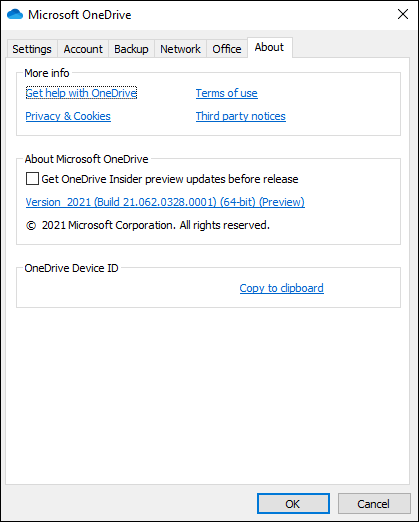Select the About tab
Screen dimensions: 419x522
pyautogui.click(x=269, y=47)
